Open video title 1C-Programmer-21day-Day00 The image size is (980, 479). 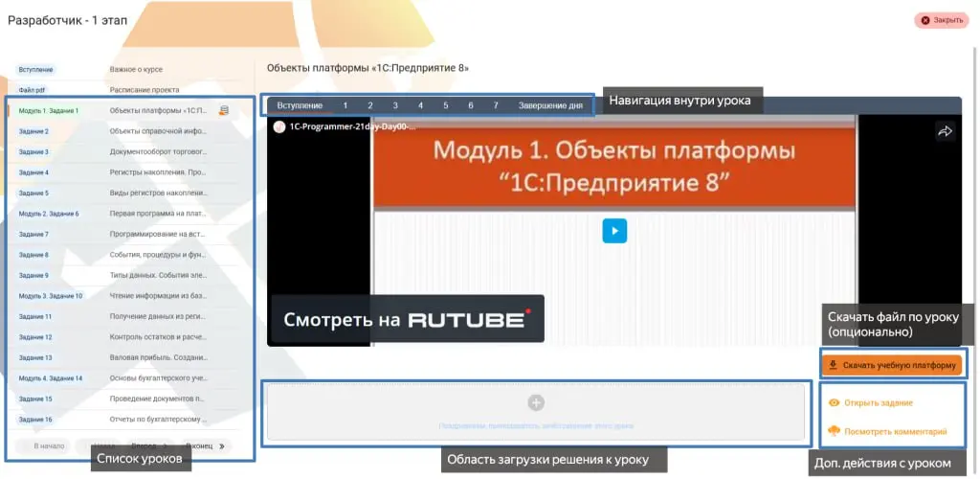[x=352, y=126]
